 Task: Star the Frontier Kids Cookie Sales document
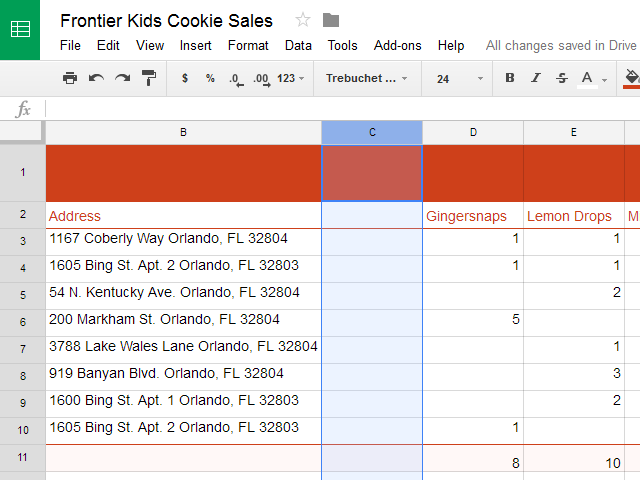click(x=303, y=21)
